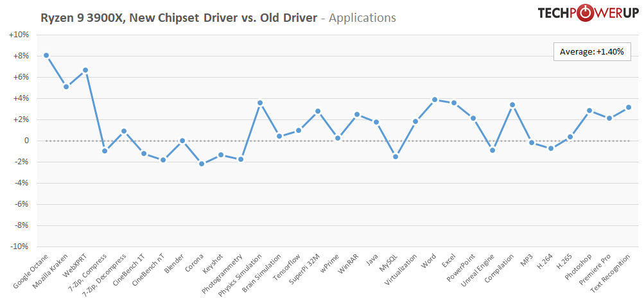Click the -8% y-axis label
The width and height of the screenshot is (644, 303).
(x=21, y=225)
